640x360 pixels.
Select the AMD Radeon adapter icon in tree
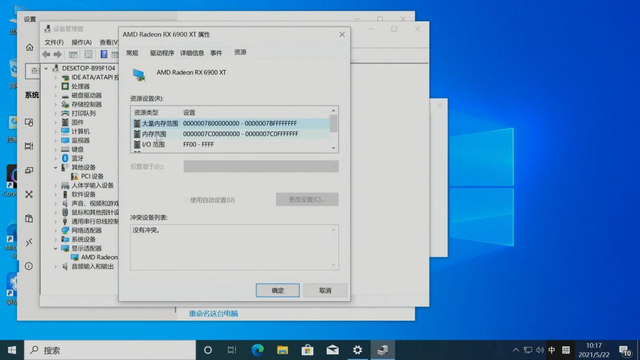74,257
